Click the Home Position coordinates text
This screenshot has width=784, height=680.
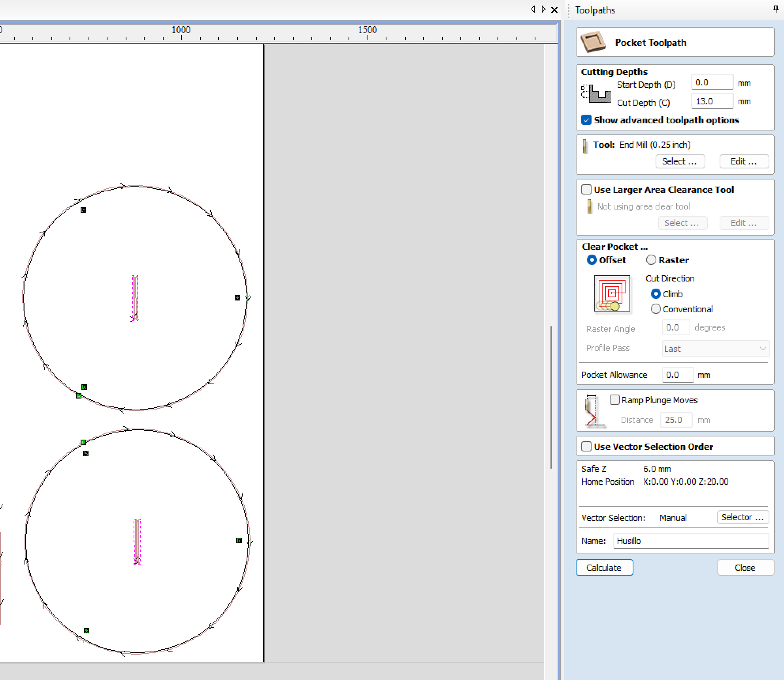[x=686, y=482]
